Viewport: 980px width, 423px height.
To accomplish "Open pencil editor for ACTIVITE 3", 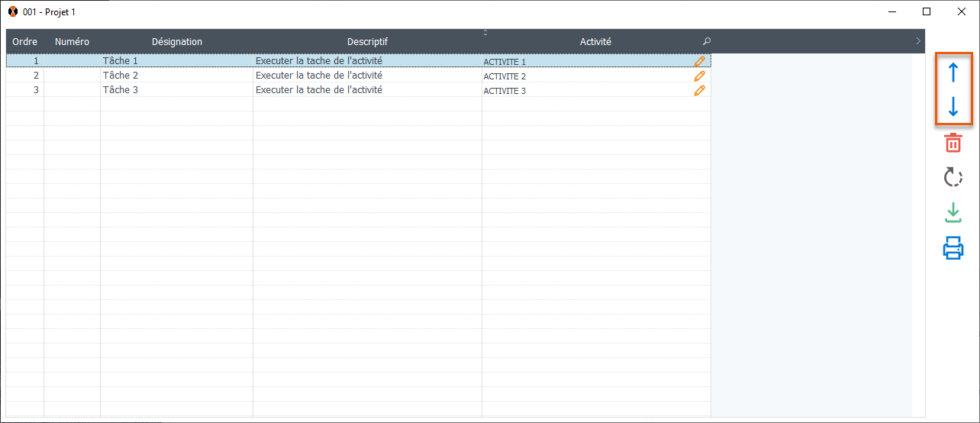I will (x=699, y=90).
